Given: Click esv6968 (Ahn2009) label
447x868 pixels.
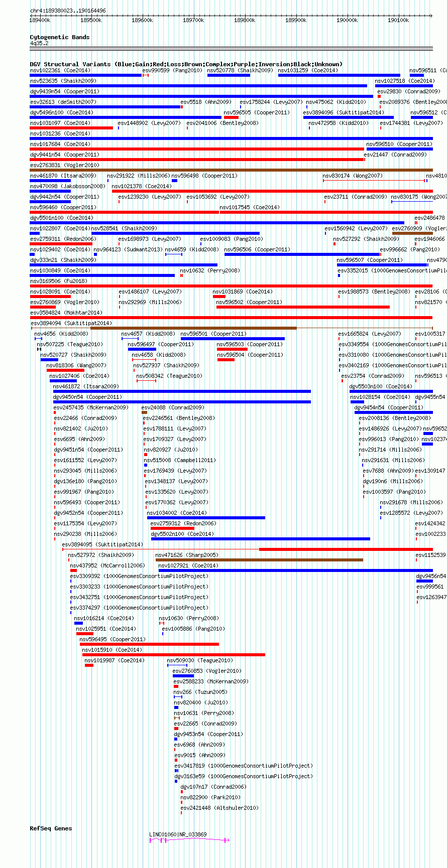Looking at the screenshot, I should [x=200, y=745].
